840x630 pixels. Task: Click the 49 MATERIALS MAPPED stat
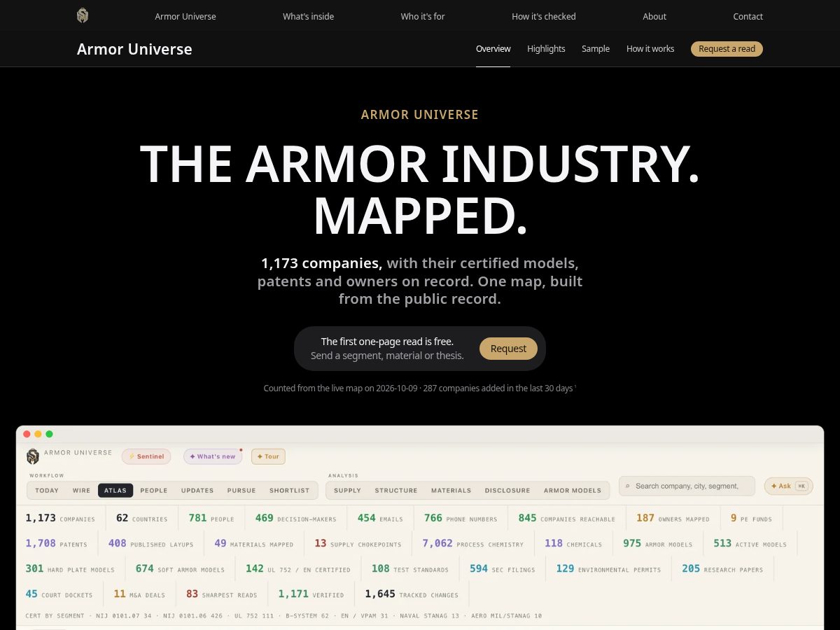pyautogui.click(x=253, y=544)
